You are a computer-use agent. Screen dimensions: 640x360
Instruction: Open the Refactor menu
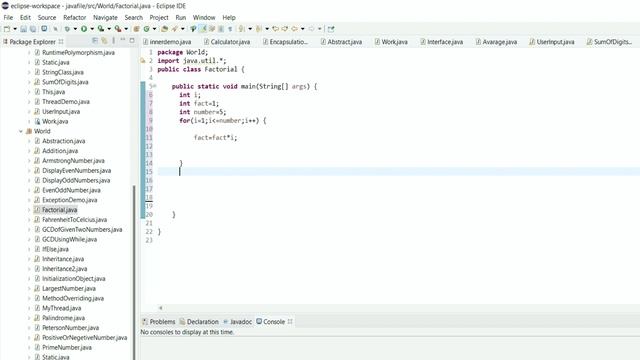[75, 18]
